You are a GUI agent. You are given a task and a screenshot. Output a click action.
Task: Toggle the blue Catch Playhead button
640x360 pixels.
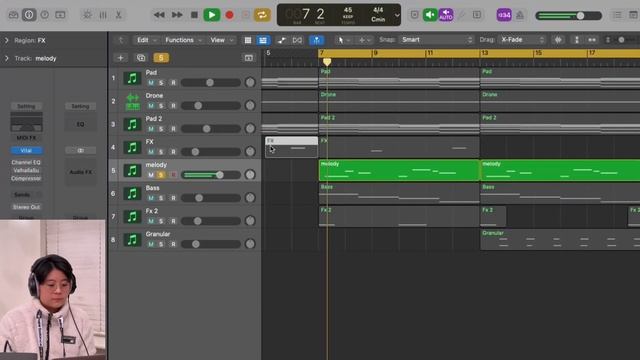[316, 40]
